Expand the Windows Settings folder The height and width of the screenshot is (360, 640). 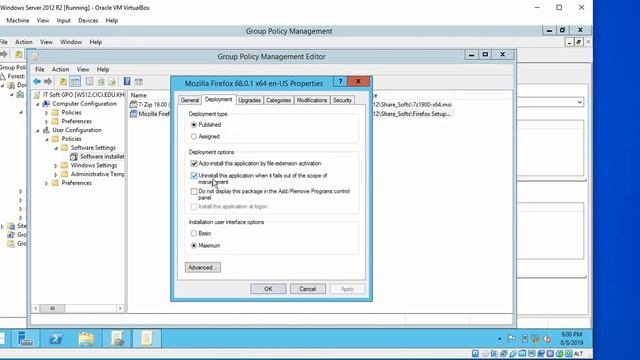[x=56, y=166]
